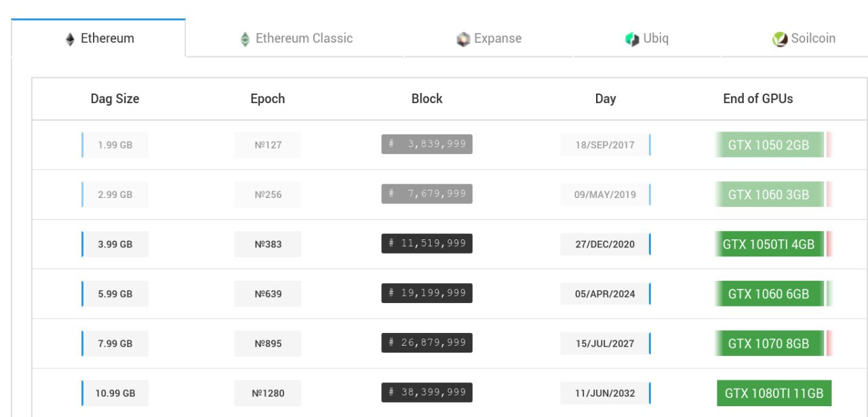Click the GTX 1050 2GB green badge

coord(769,145)
